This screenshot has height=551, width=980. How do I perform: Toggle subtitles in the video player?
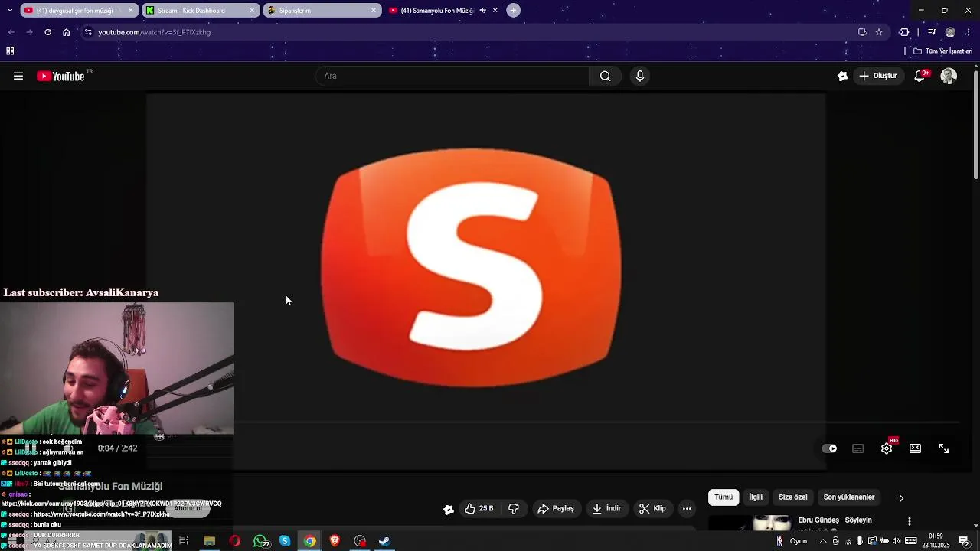858,448
